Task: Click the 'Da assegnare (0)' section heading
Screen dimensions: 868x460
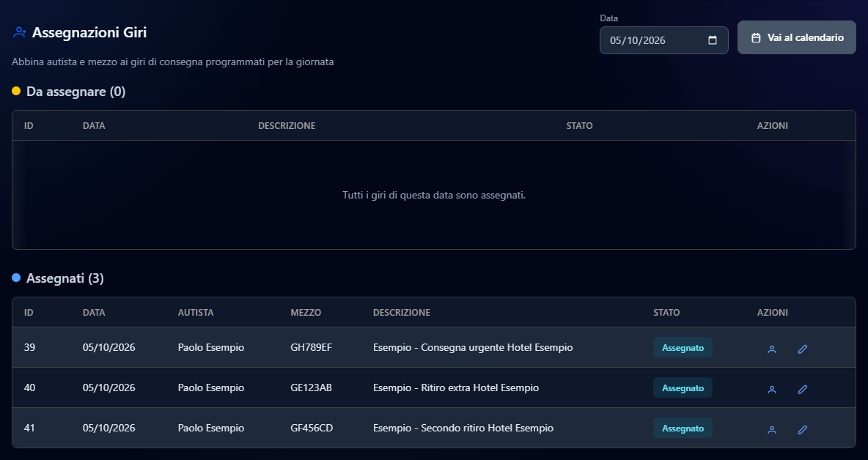Action: [x=76, y=92]
